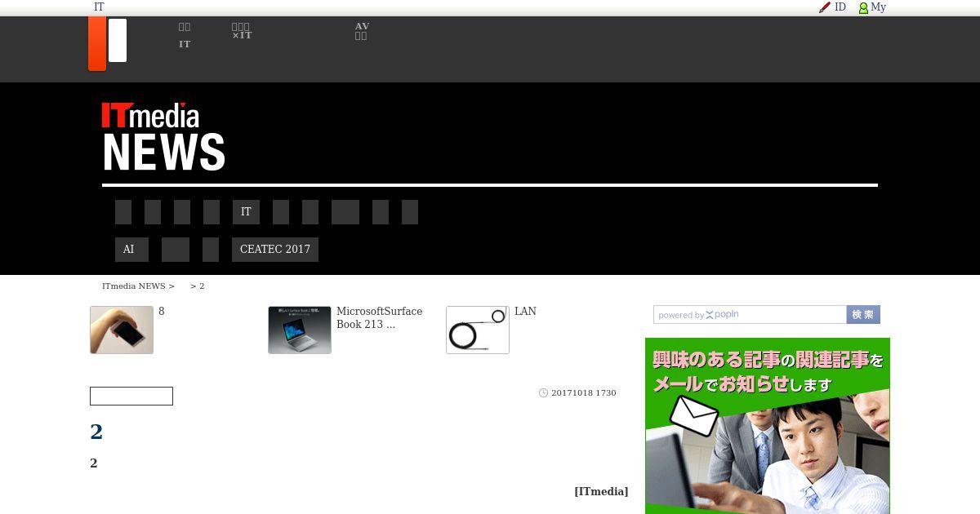
Task: Open the LAN article text link
Action: click(525, 312)
